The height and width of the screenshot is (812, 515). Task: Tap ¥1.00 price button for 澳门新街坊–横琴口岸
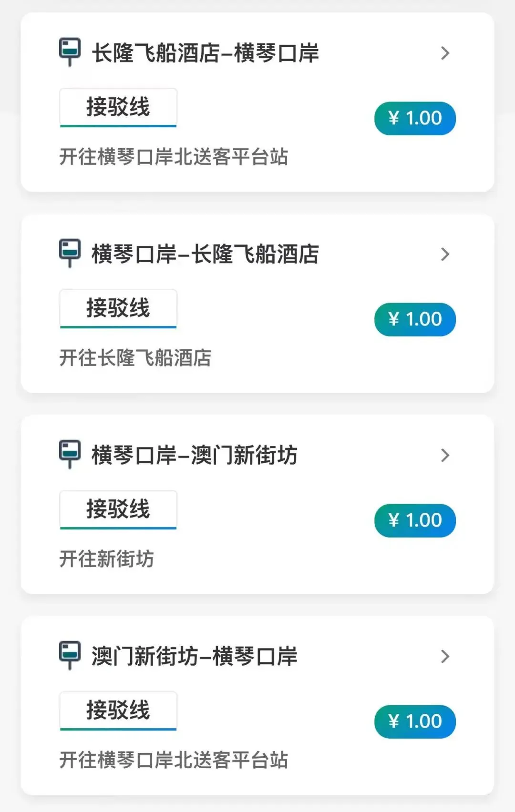[415, 721]
